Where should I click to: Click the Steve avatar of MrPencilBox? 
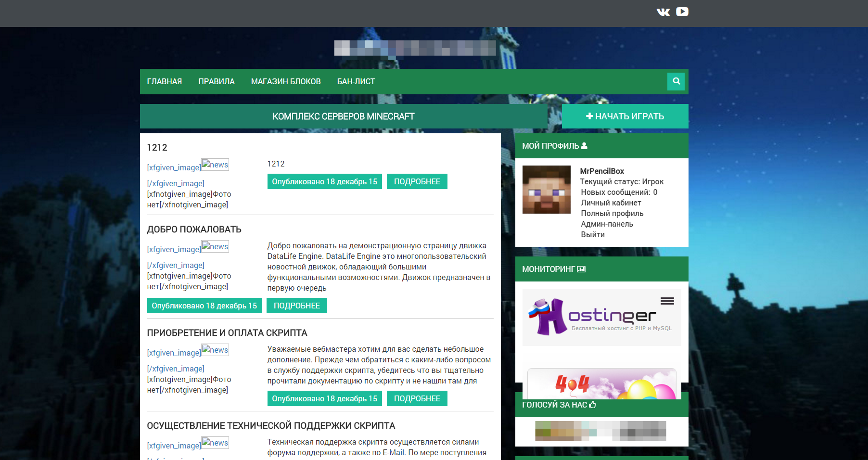click(x=547, y=190)
